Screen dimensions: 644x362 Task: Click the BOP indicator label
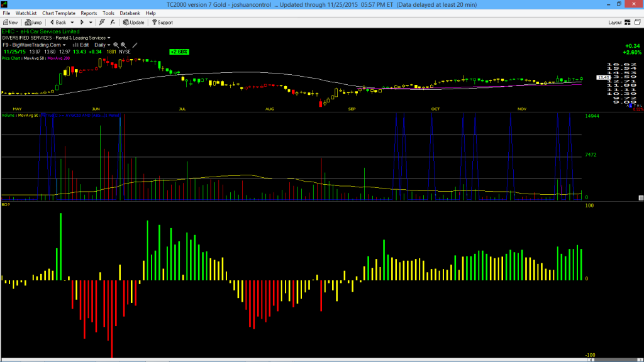6,204
